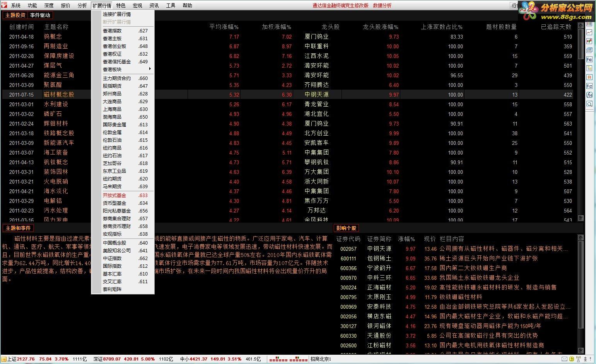Click the 招商北京1 server label
596x364 pixels.
click(321, 359)
